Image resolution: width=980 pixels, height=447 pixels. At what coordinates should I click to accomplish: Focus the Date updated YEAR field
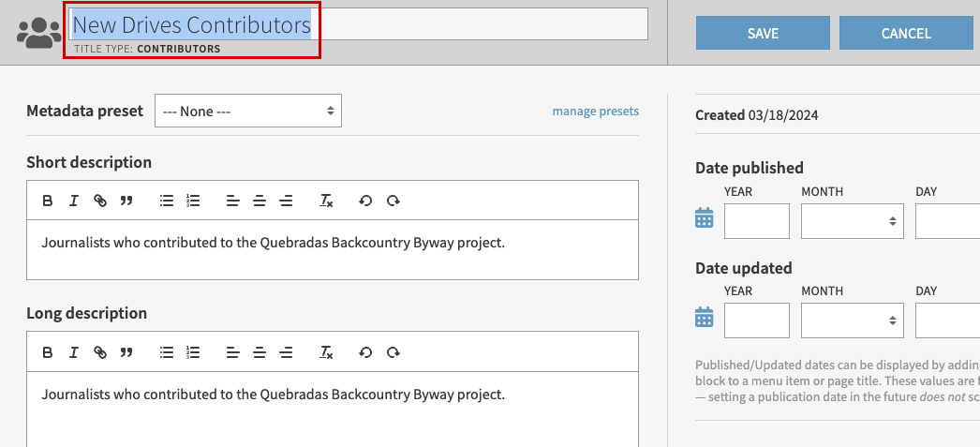click(x=757, y=320)
